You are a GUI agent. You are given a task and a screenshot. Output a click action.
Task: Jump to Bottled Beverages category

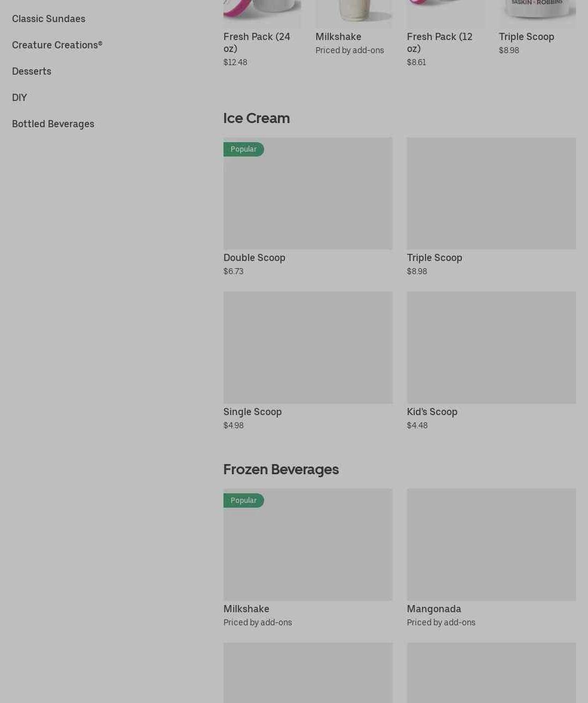click(x=53, y=124)
